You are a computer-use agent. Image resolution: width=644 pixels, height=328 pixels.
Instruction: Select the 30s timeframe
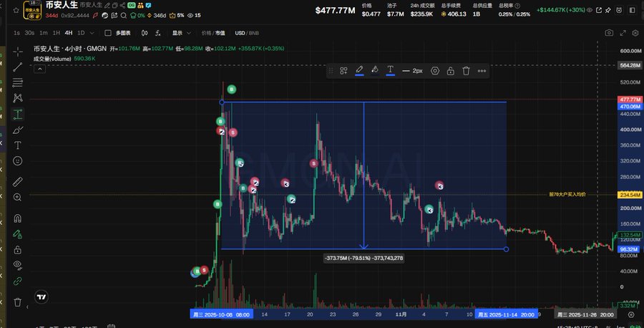click(x=29, y=33)
